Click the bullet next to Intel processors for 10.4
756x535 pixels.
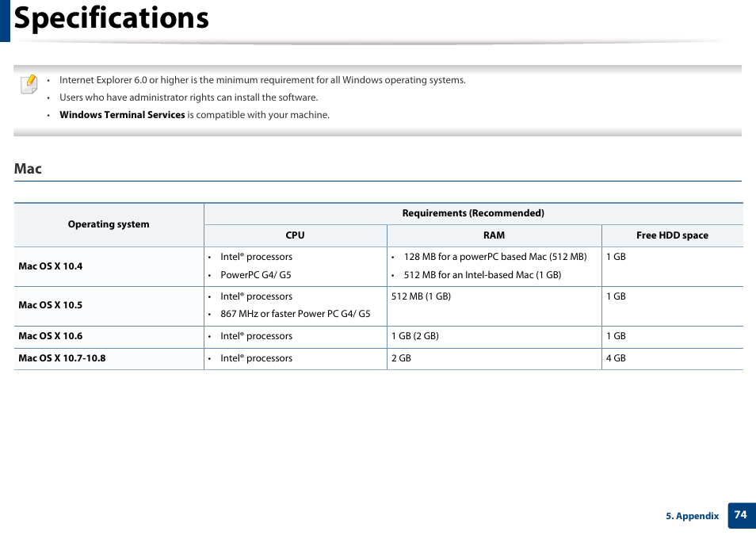tap(211, 257)
